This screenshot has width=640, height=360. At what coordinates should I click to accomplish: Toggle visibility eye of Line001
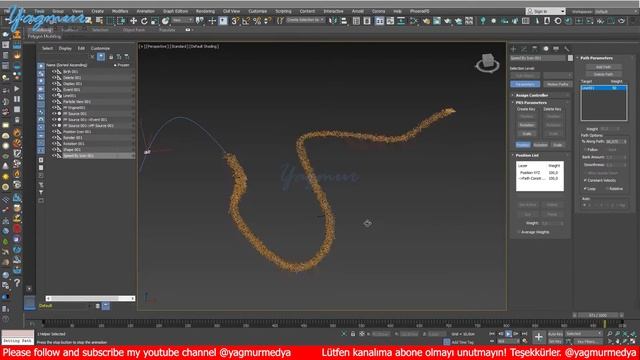coord(53,96)
